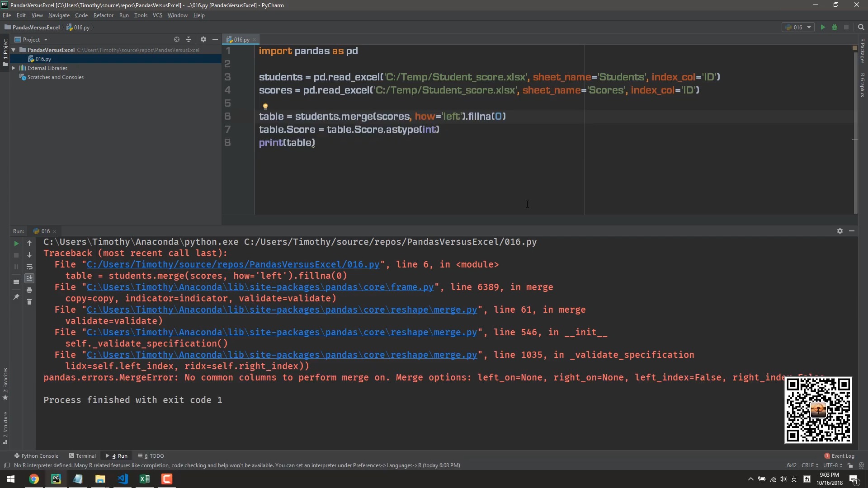Open the Refactor menu

click(x=104, y=15)
